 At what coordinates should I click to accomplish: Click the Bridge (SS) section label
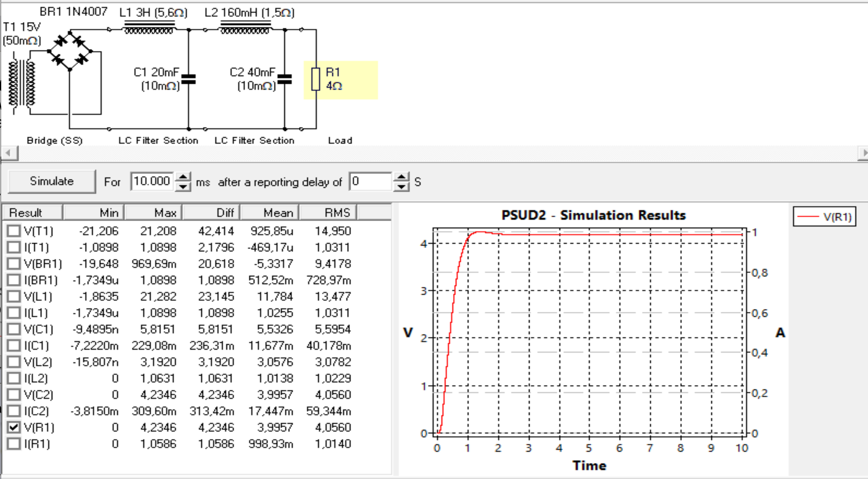(55, 140)
